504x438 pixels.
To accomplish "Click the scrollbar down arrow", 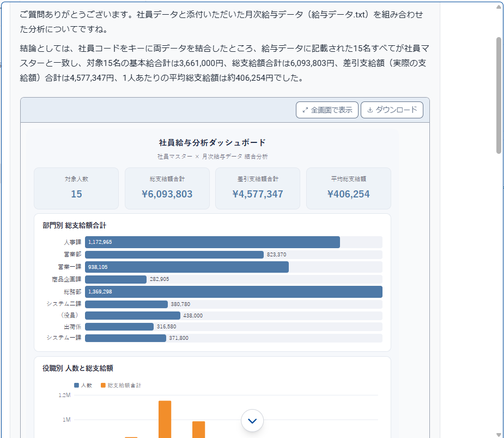I will point(499,435).
